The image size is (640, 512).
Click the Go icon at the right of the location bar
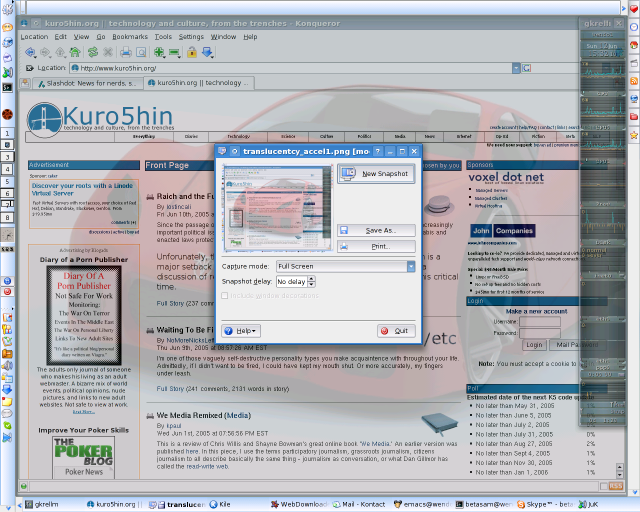527,68
